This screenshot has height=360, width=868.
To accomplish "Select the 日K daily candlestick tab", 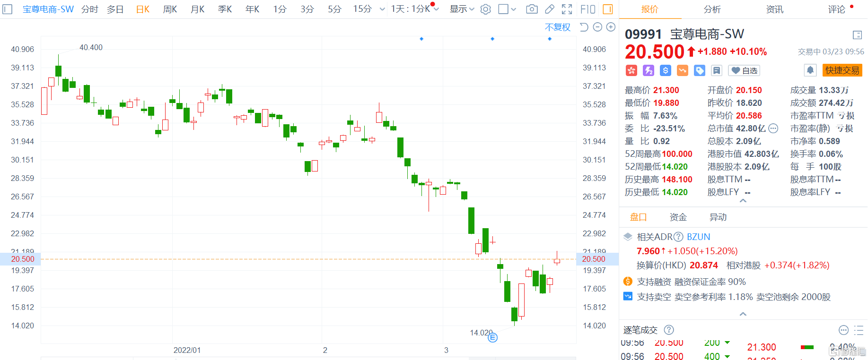I will (143, 9).
